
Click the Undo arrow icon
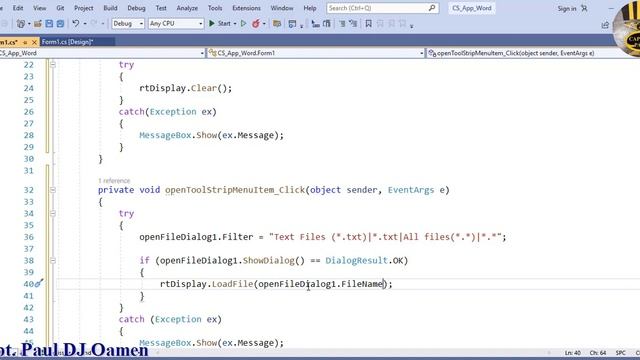coord(76,24)
